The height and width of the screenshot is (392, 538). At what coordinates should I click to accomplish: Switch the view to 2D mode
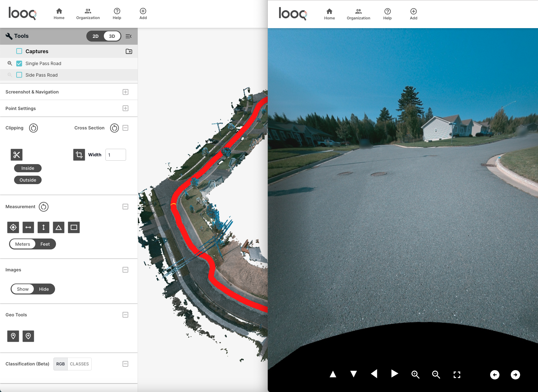tap(95, 36)
